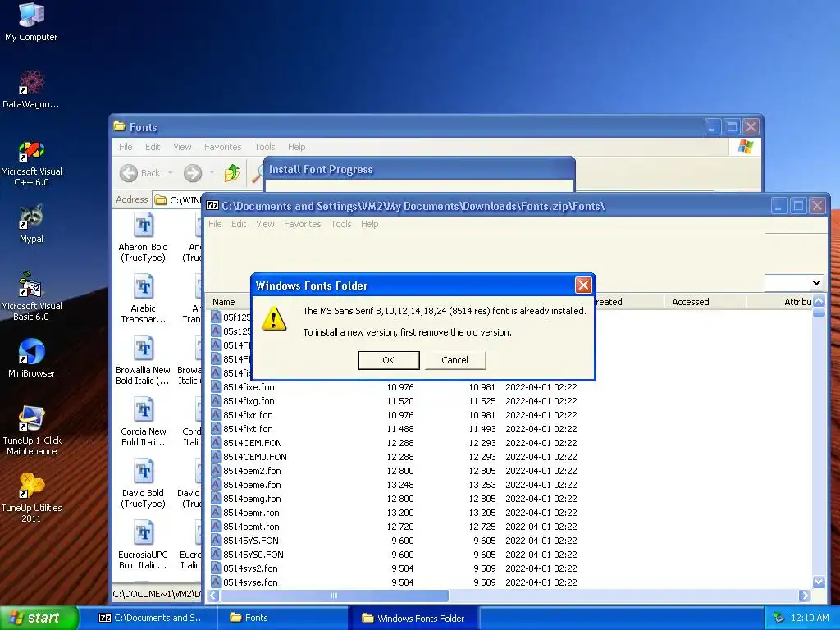
Task: Switch to Windows Fonts Folder taskbar button
Action: [x=414, y=618]
